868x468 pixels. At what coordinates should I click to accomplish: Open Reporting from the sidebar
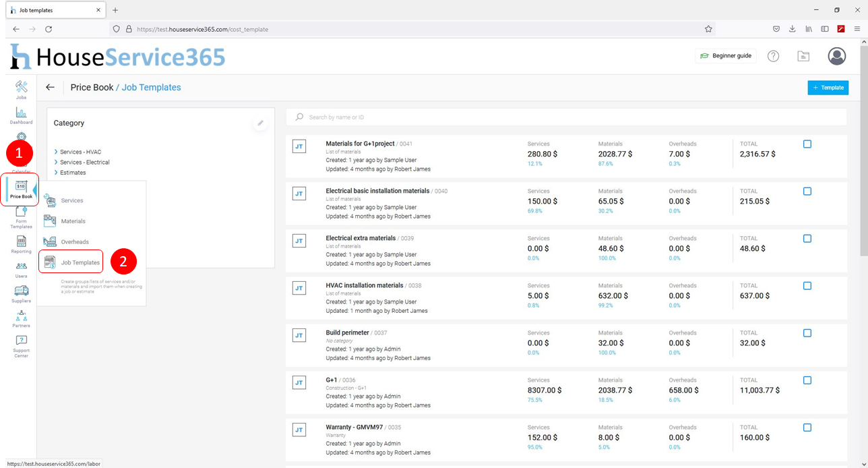click(21, 243)
